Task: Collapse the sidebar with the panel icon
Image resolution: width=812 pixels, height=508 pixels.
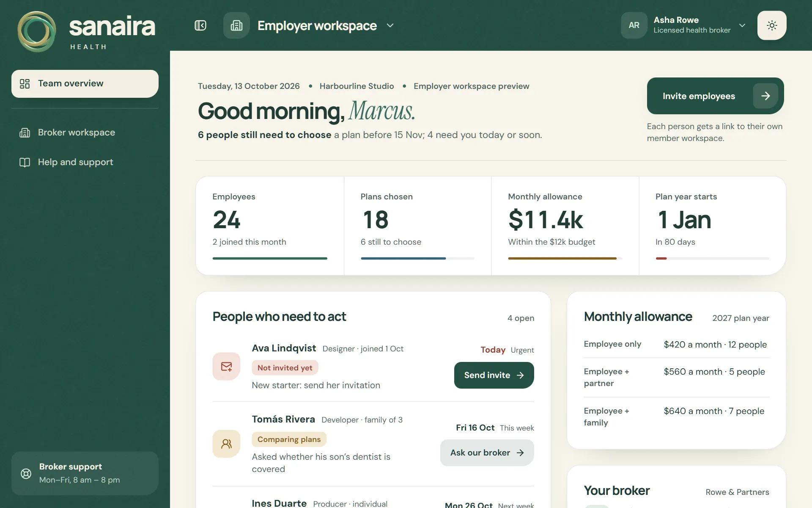Action: pos(200,25)
